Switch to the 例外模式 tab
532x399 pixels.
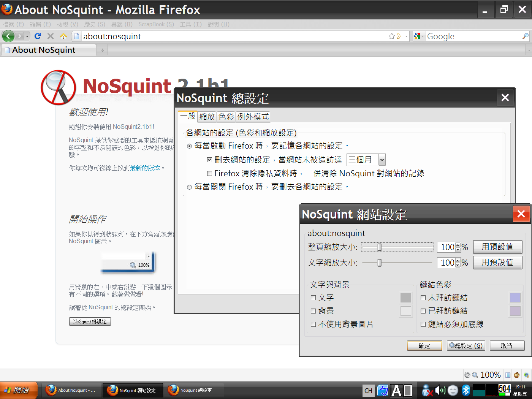point(253,117)
